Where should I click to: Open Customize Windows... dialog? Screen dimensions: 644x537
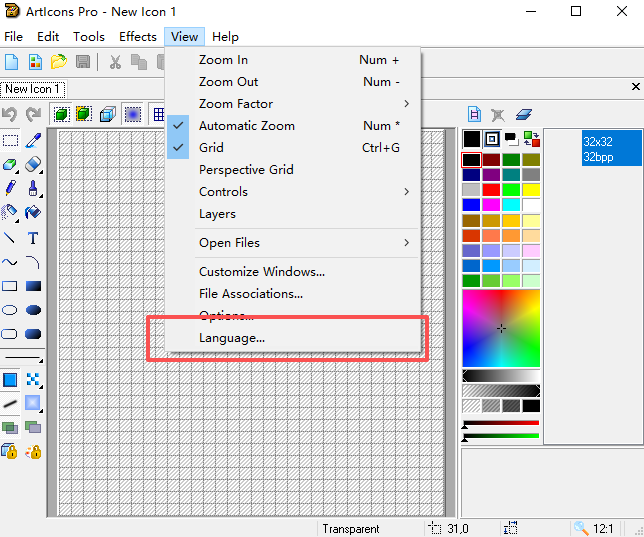point(261,272)
